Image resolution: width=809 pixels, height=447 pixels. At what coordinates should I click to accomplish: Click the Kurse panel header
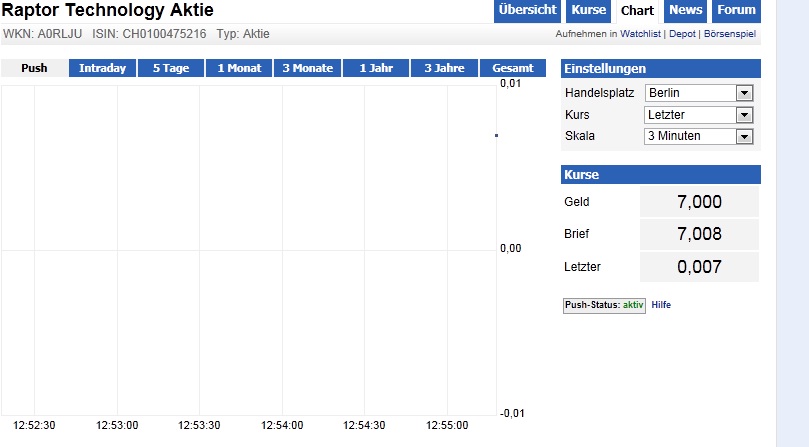coord(660,174)
